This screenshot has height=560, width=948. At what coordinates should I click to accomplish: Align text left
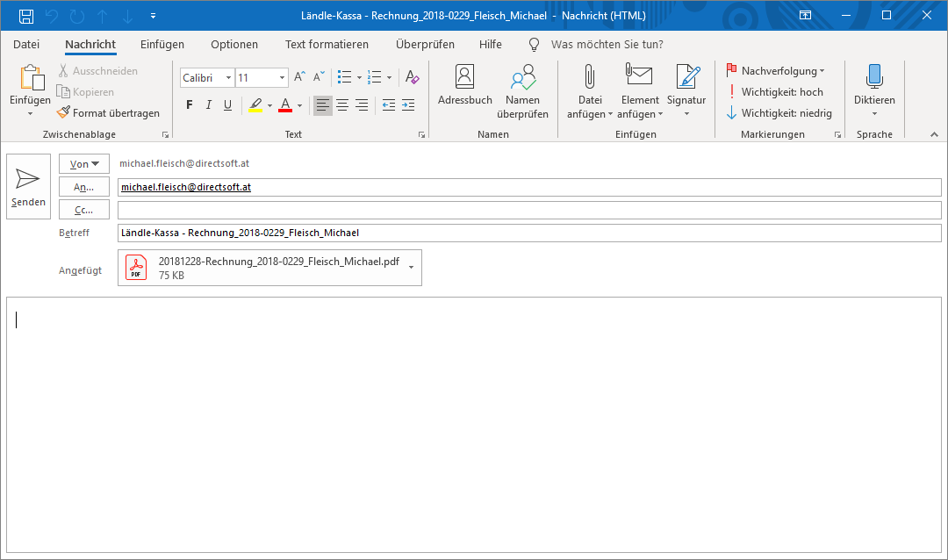(x=323, y=105)
